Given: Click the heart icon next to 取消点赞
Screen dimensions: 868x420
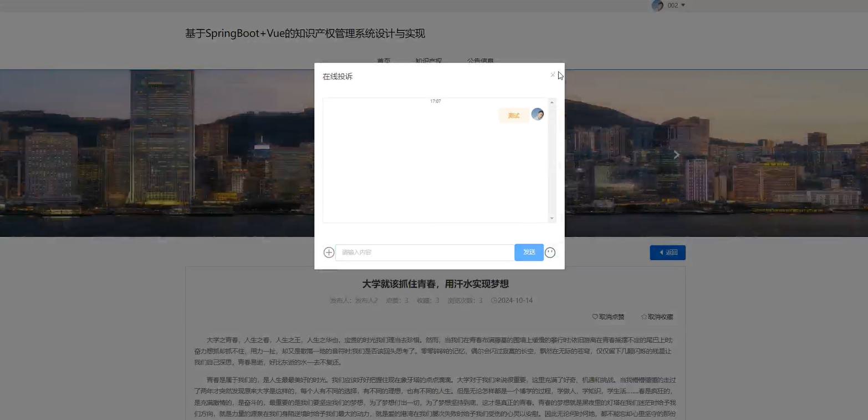Looking at the screenshot, I should pyautogui.click(x=594, y=316).
